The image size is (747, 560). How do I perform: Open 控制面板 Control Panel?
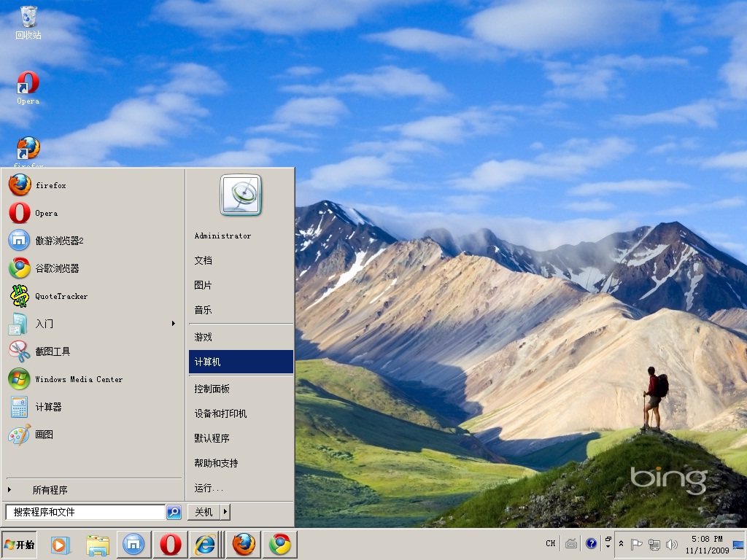coord(241,389)
